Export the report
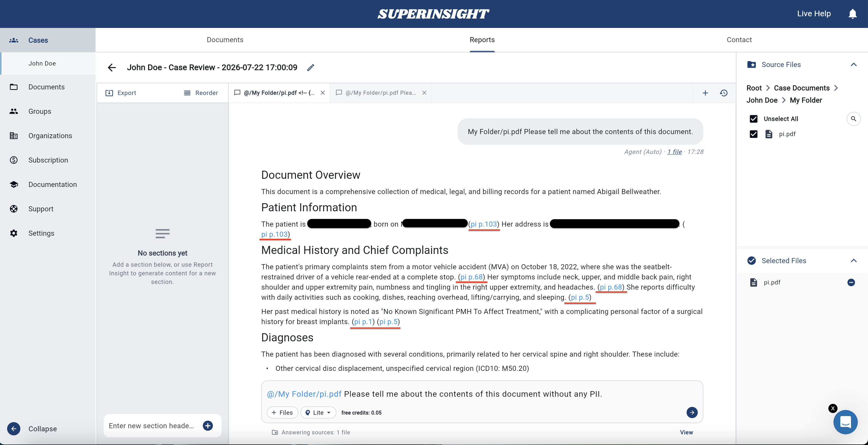868x445 pixels. point(121,93)
